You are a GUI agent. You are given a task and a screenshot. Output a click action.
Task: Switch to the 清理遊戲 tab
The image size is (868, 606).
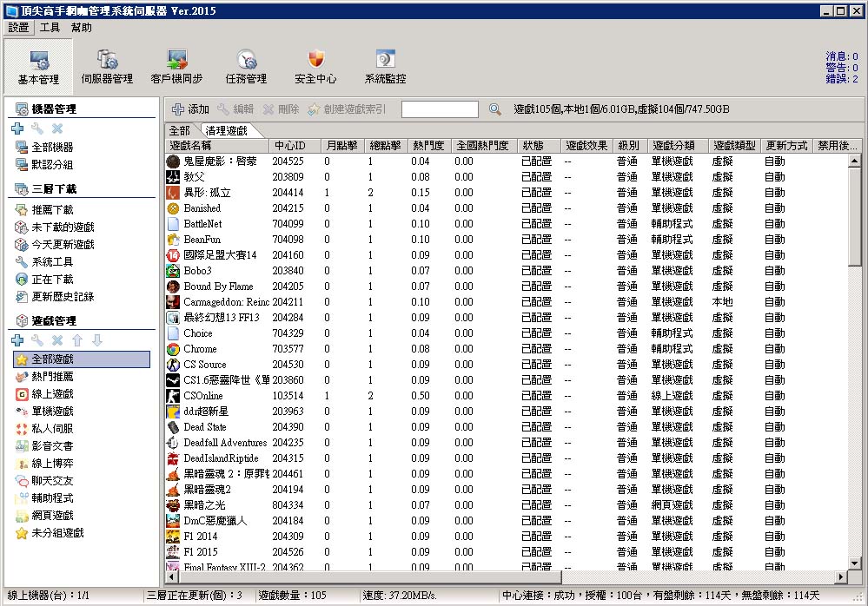pos(227,130)
